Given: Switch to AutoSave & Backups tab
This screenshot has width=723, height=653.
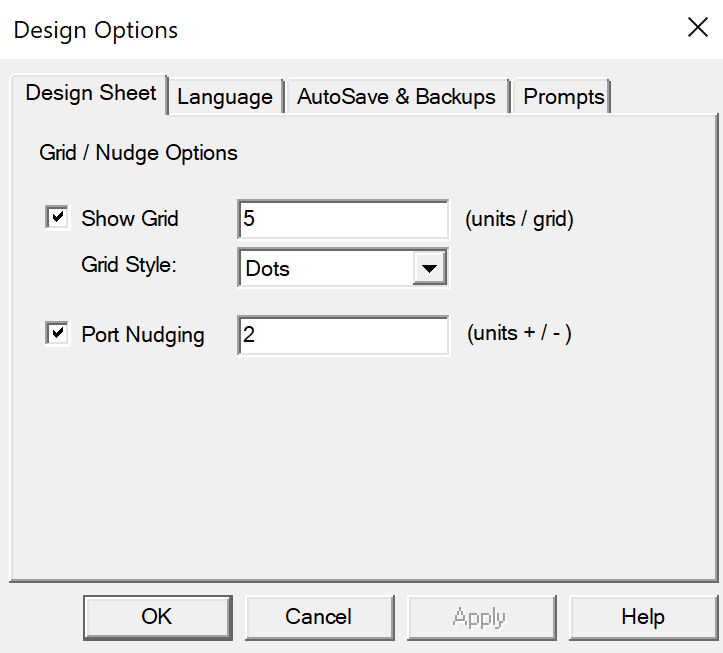Looking at the screenshot, I should coord(397,97).
